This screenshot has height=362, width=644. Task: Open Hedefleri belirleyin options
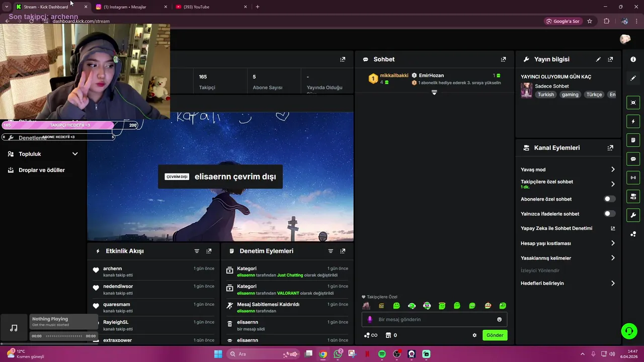(x=568, y=283)
